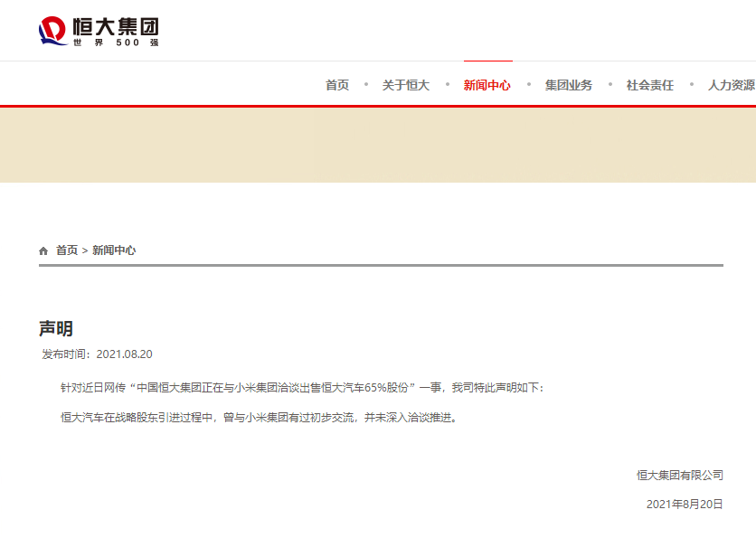Click the 发布时间 2021.08.20 date line

[x=97, y=354]
